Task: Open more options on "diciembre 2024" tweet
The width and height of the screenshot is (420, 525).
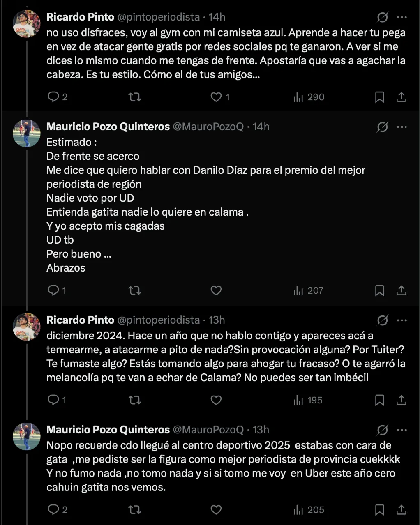Action: pos(402,320)
